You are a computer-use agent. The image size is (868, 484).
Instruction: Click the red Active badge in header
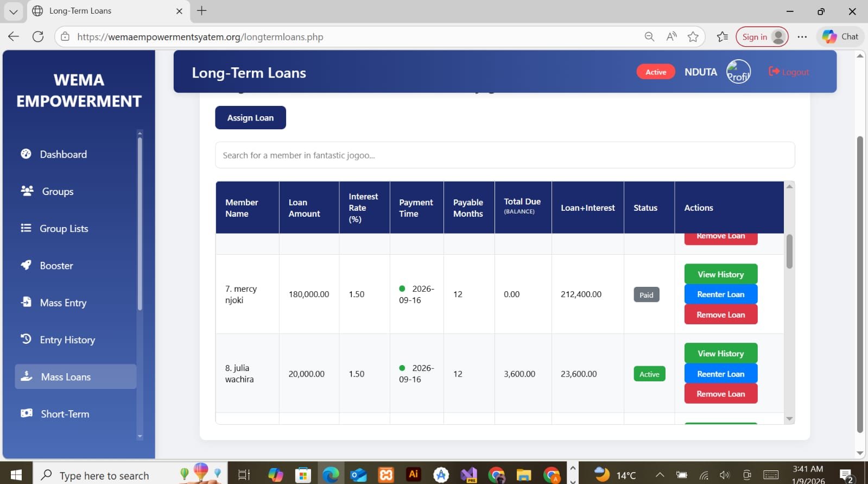point(656,72)
